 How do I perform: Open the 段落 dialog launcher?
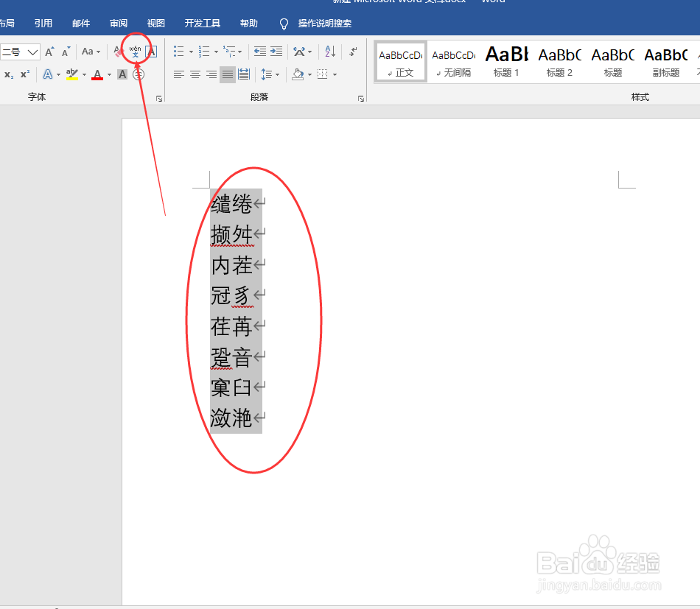360,97
